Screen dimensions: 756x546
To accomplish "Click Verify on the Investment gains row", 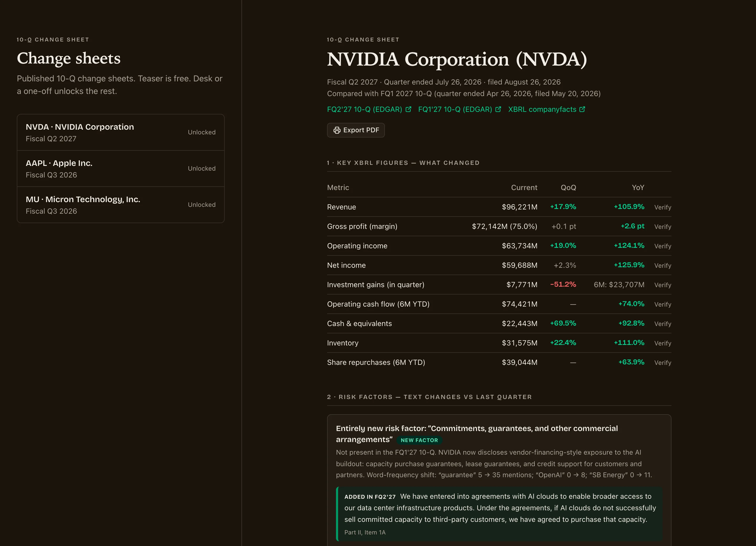I will tap(663, 285).
